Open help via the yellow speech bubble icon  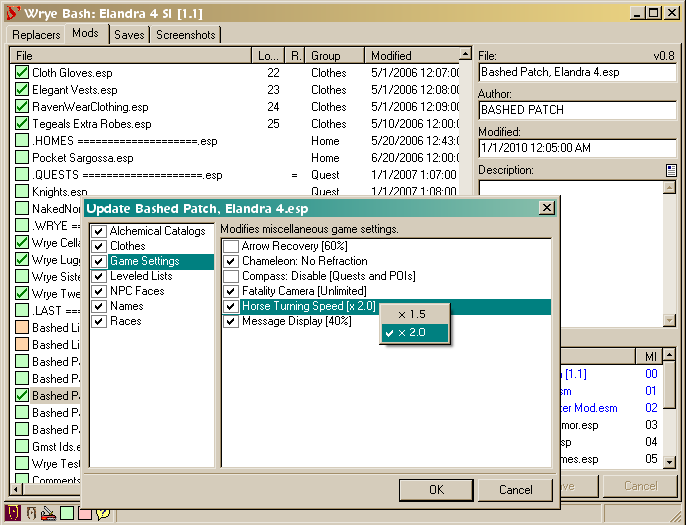point(103,514)
